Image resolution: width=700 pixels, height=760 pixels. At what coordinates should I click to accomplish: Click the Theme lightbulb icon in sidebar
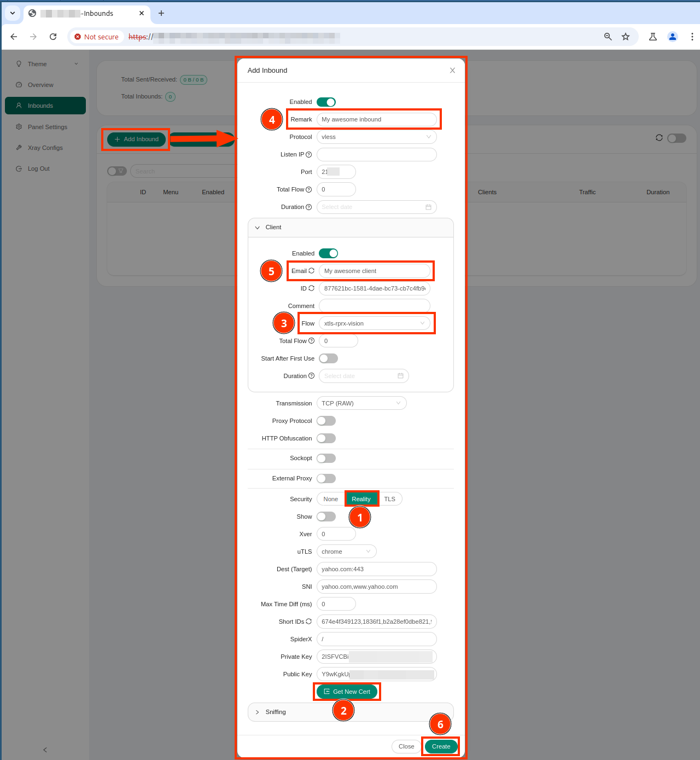point(19,64)
